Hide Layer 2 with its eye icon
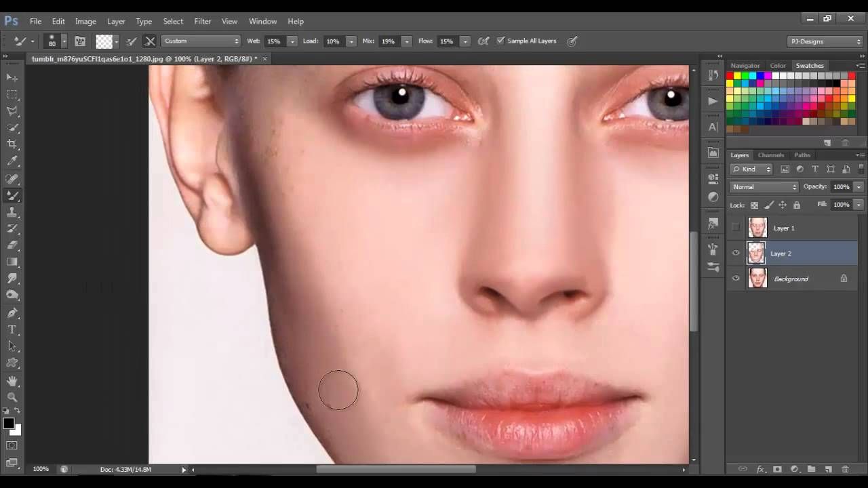The height and width of the screenshot is (488, 868). tap(736, 253)
